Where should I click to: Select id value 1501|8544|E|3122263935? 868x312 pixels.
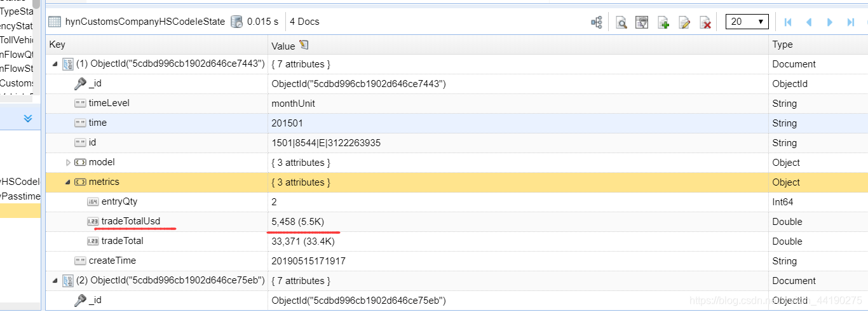(326, 143)
